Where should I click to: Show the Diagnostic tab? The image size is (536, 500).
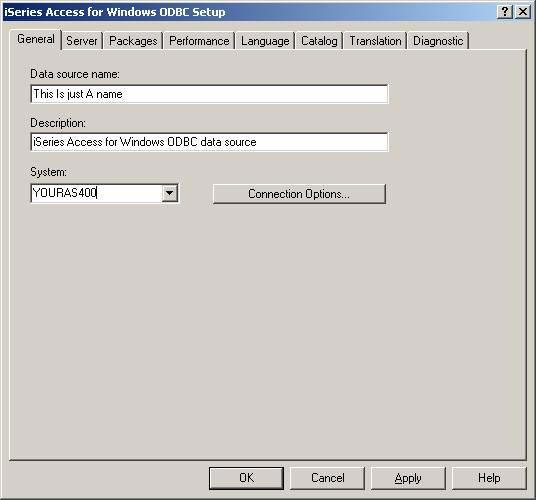[x=438, y=41]
